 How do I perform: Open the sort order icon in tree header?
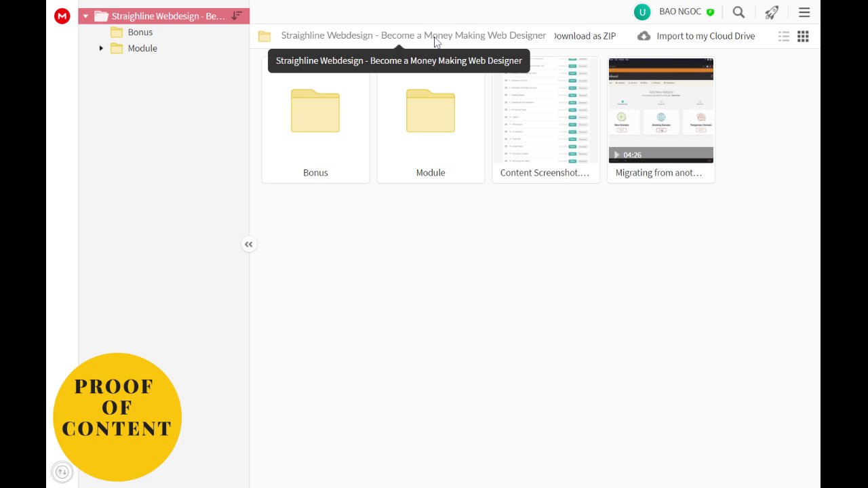[237, 16]
